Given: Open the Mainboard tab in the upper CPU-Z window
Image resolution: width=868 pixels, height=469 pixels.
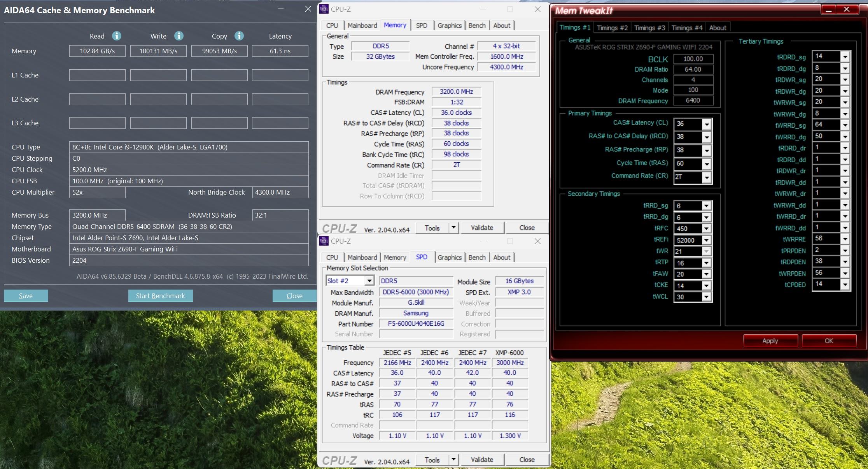Looking at the screenshot, I should (362, 25).
